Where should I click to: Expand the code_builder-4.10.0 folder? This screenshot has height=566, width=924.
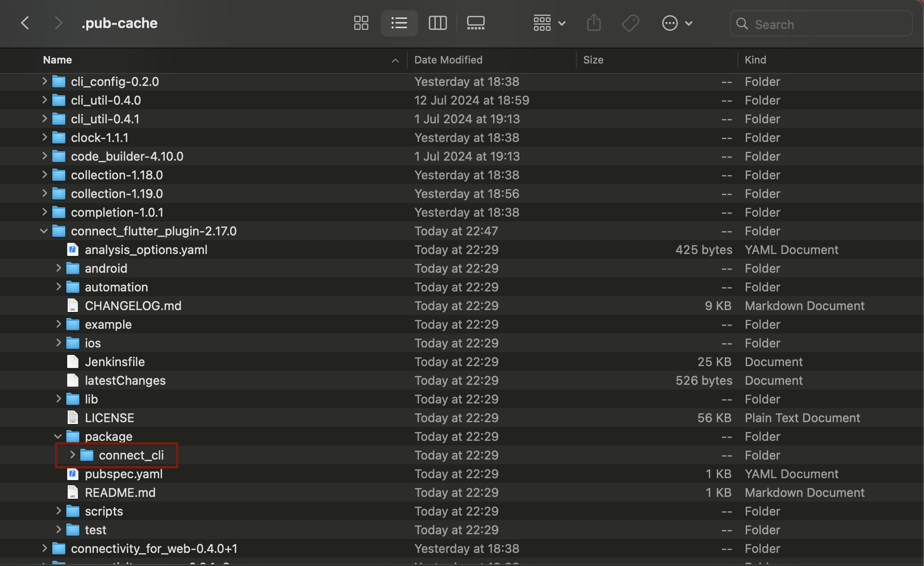[x=44, y=156]
